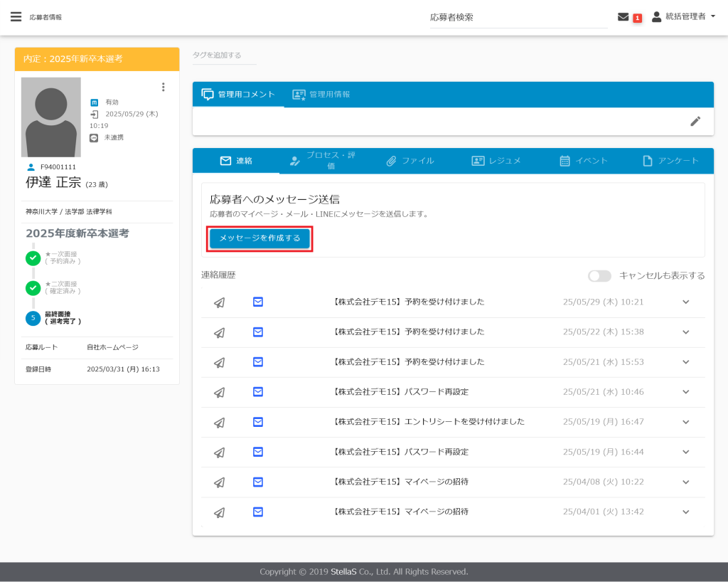The height and width of the screenshot is (582, 728).
Task: Click the green check for 一次面接 step
Action: click(33, 258)
